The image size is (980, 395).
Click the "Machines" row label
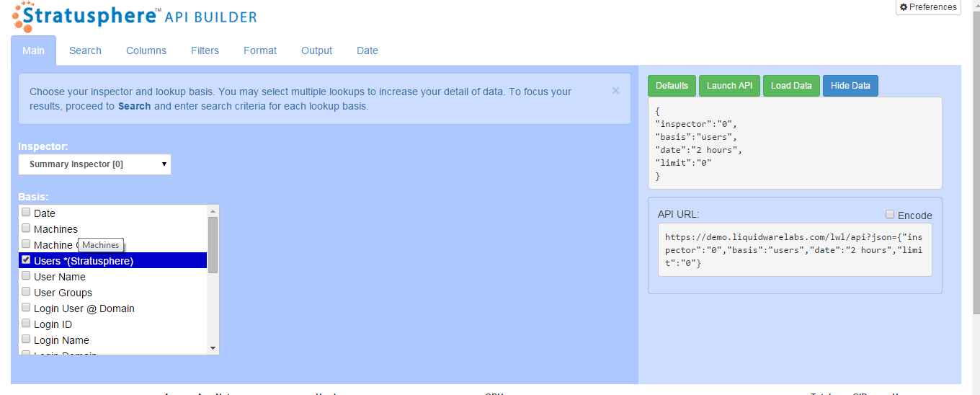point(55,229)
